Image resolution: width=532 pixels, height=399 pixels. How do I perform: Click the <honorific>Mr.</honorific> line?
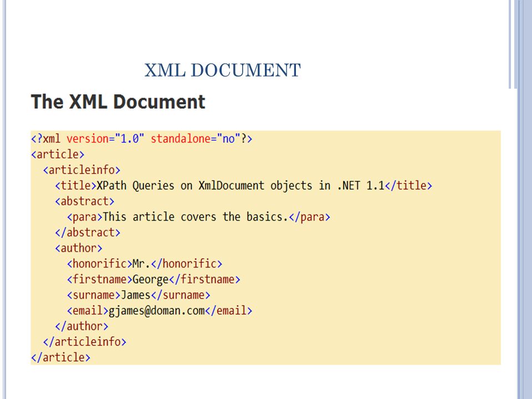coord(145,264)
